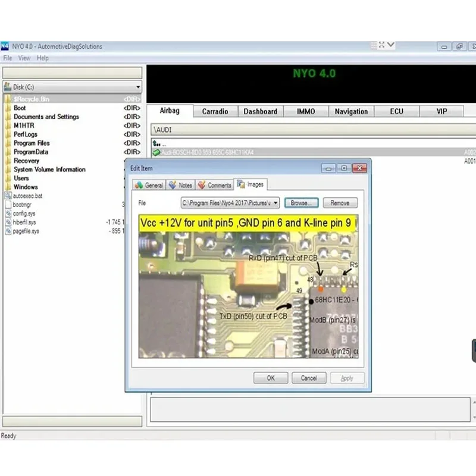Click the chevron icon in the title bar
This screenshot has width=476, height=476.
pyautogui.click(x=391, y=45)
